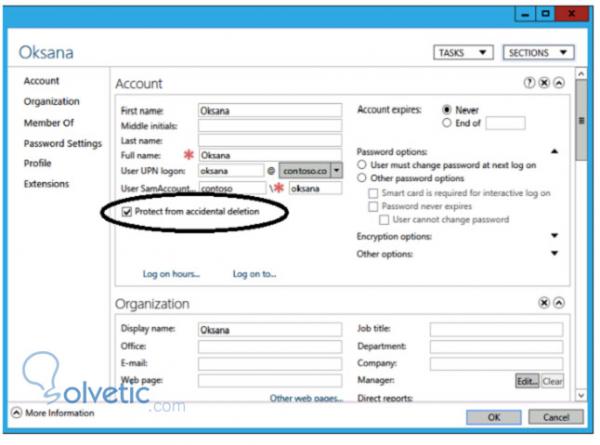The width and height of the screenshot is (600, 445).
Task: Click the Display name field
Action: [x=270, y=330]
